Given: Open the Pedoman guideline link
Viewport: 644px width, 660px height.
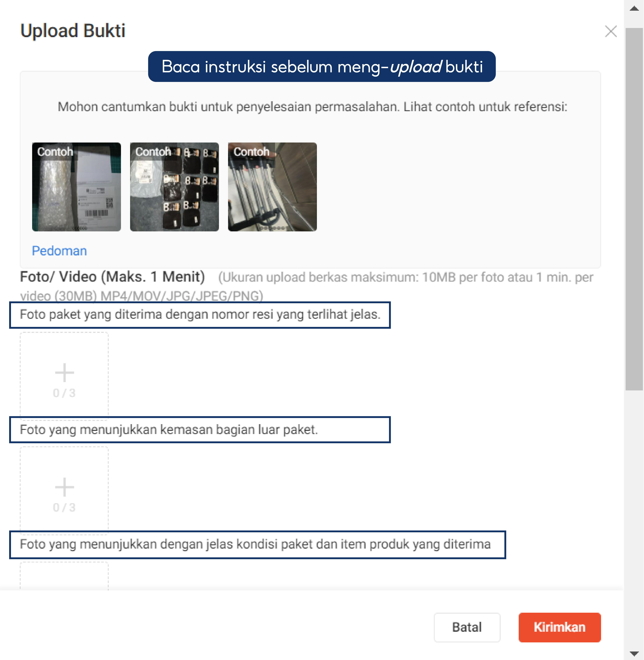Looking at the screenshot, I should (59, 251).
